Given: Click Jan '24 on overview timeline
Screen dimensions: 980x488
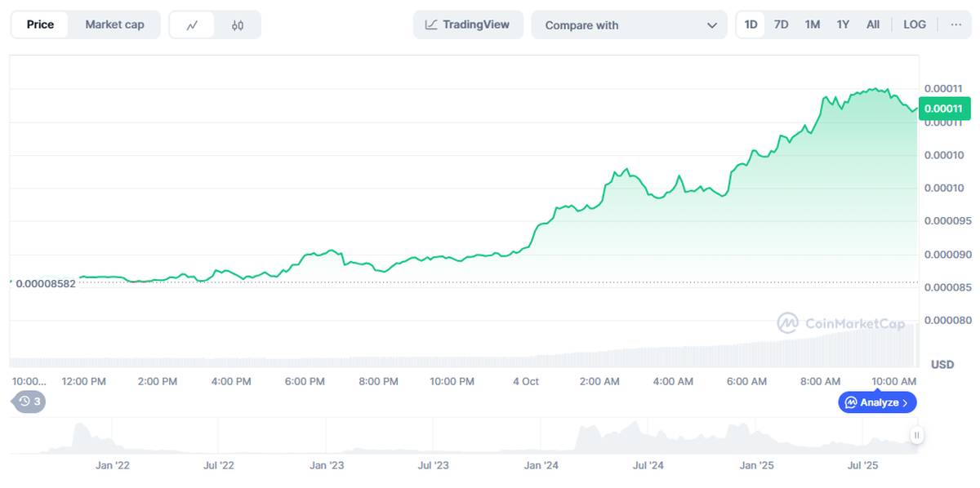Looking at the screenshot, I should [x=541, y=465].
